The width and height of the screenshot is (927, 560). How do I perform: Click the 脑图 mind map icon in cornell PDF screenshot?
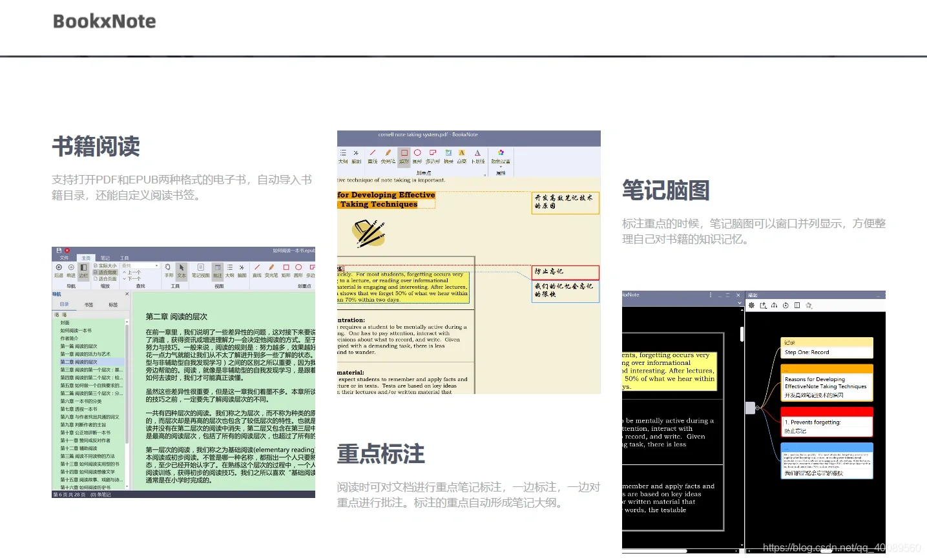tap(356, 157)
